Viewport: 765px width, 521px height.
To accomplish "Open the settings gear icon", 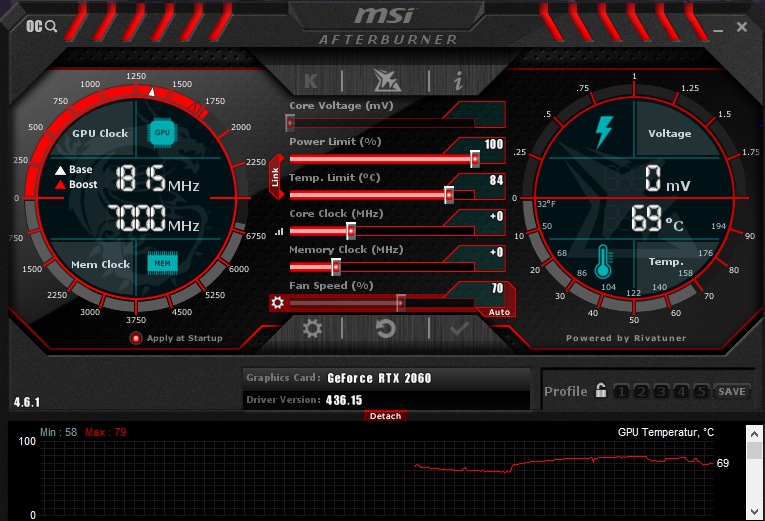I will point(312,329).
